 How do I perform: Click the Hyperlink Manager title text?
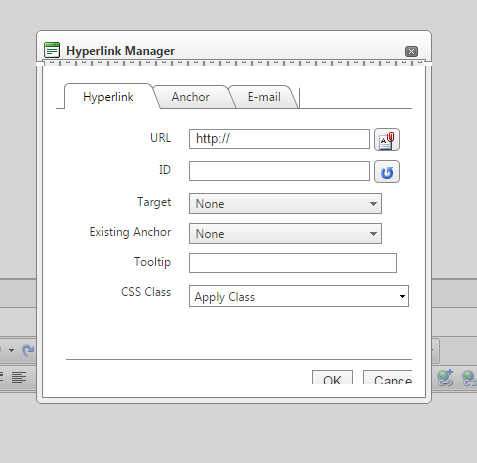(120, 51)
